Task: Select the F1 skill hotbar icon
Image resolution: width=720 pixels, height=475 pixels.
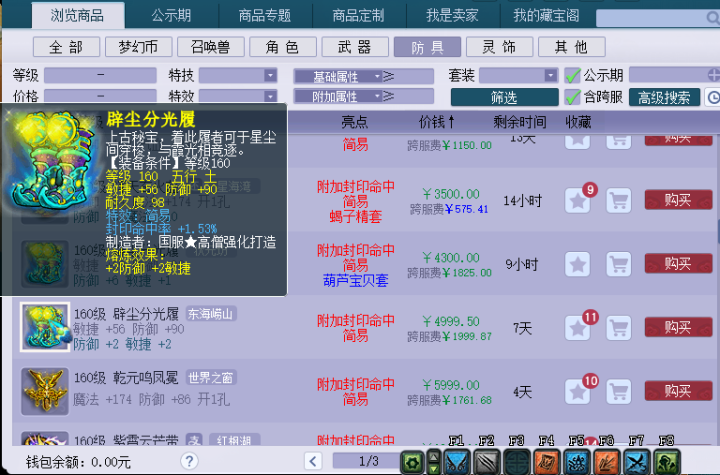Action: pyautogui.click(x=457, y=462)
